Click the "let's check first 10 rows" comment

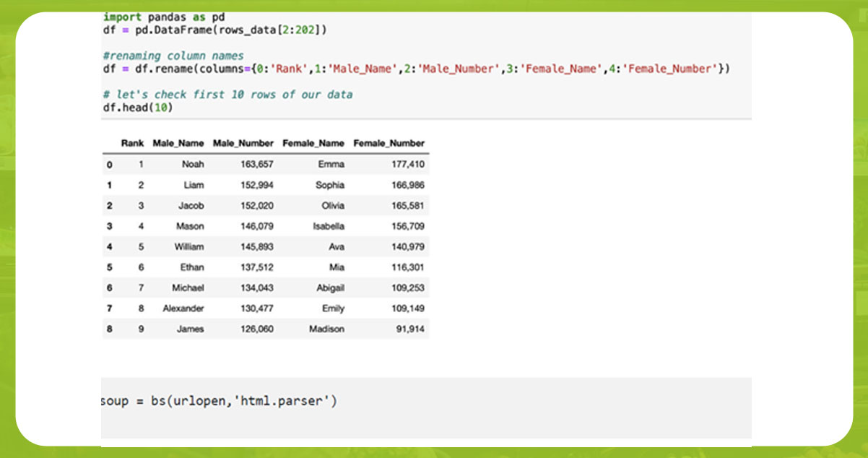point(227,95)
